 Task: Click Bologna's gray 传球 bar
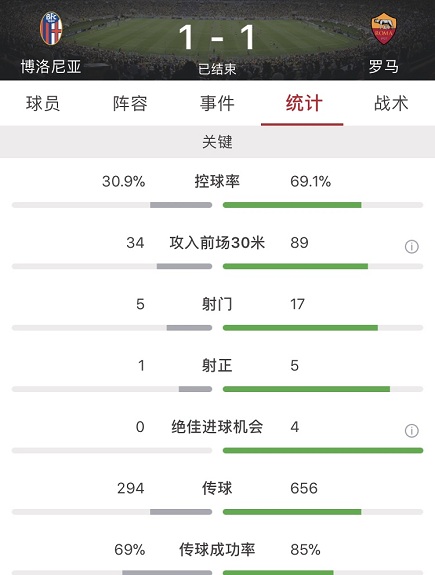[x=181, y=512]
